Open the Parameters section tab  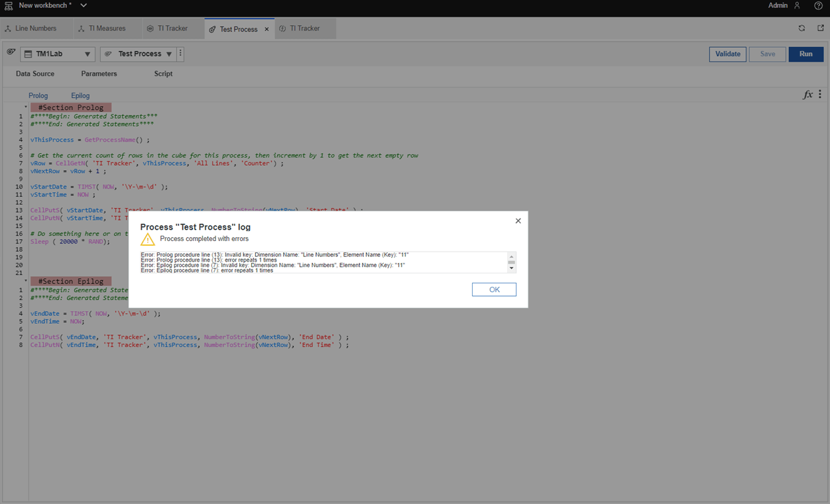point(99,74)
